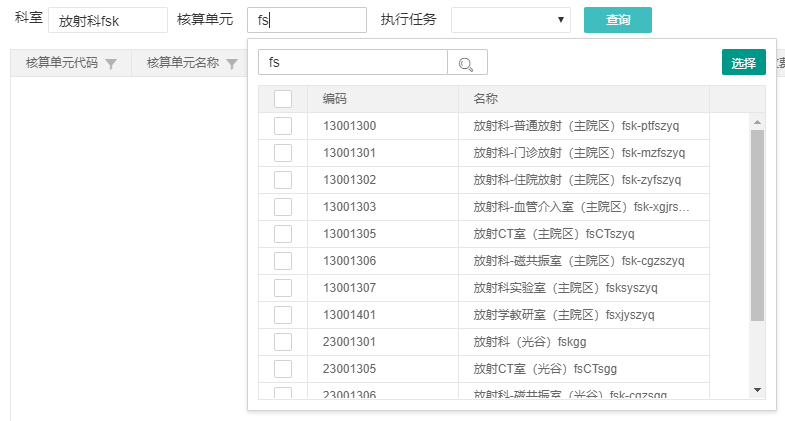Check the row 13001306 checkbox

pos(283,261)
